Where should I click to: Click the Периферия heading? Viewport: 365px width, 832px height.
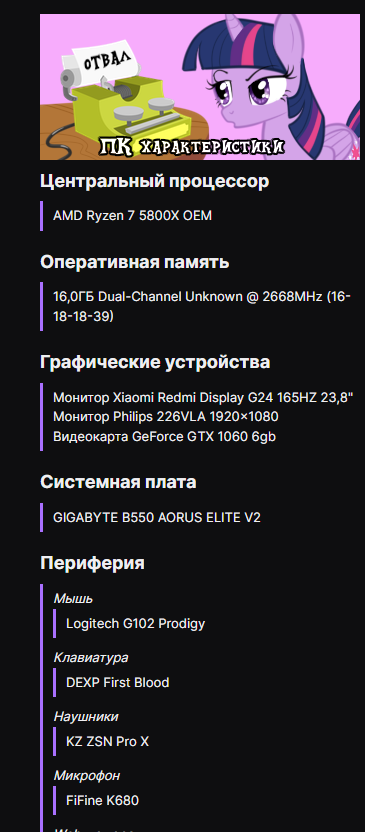92,562
